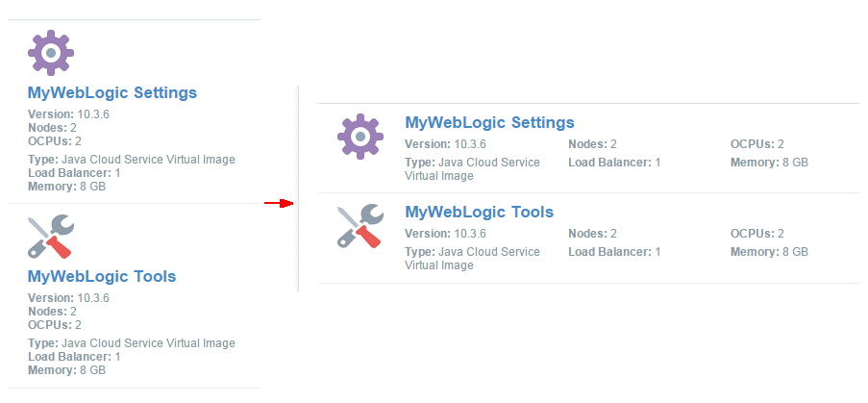Image resolution: width=868 pixels, height=403 pixels.
Task: Open MyWebLogic Settings link in the narrow stacked layout
Action: (112, 92)
